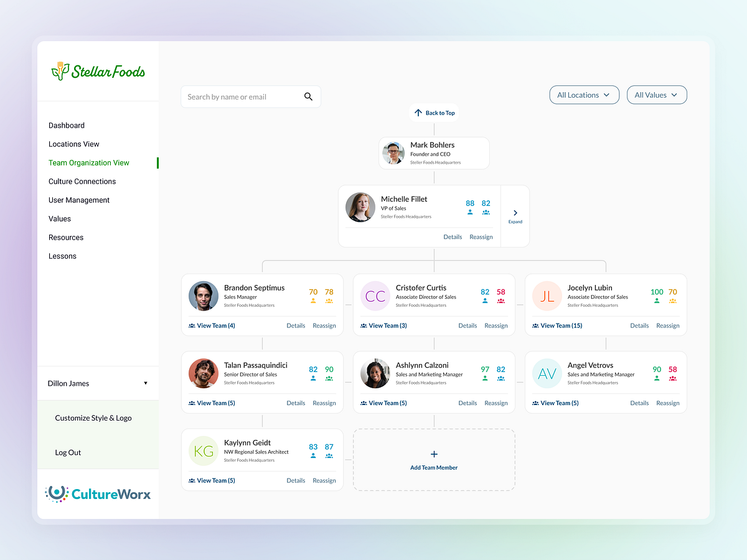This screenshot has width=747, height=560.
Task: Click the plus icon to add a team member
Action: (434, 454)
